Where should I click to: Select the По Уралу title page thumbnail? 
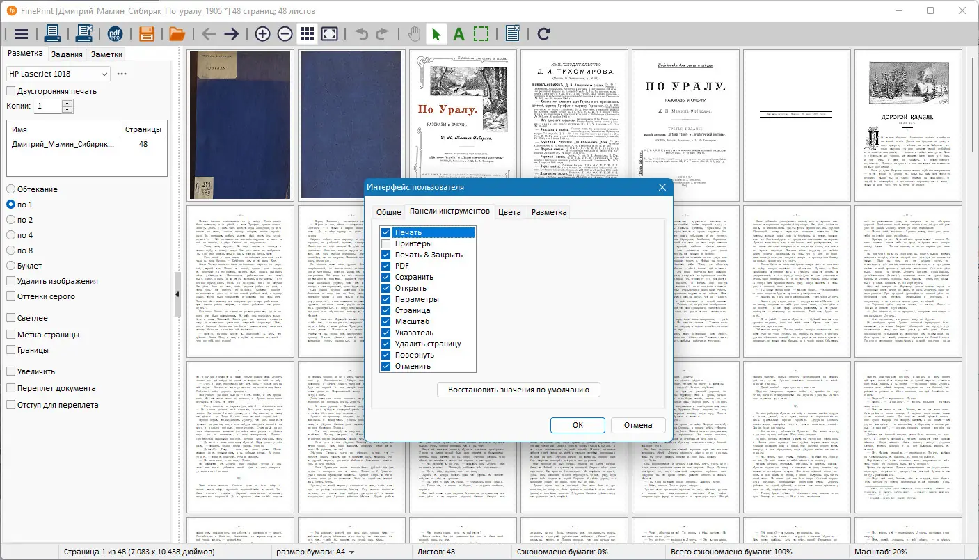coord(463,125)
